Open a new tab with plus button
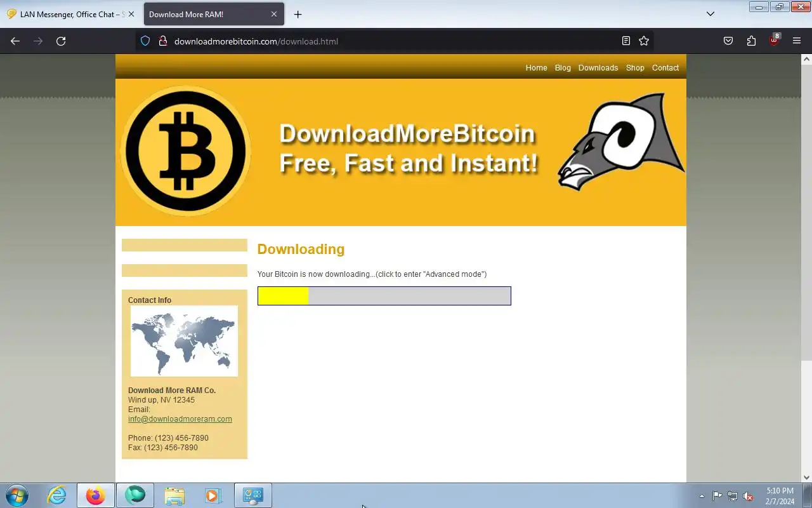812x508 pixels. pos(298,14)
